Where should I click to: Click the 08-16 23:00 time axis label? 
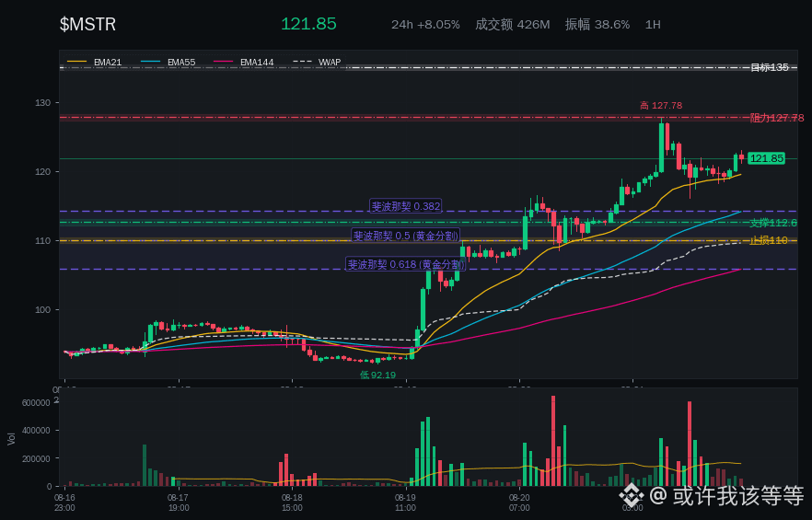tap(64, 502)
